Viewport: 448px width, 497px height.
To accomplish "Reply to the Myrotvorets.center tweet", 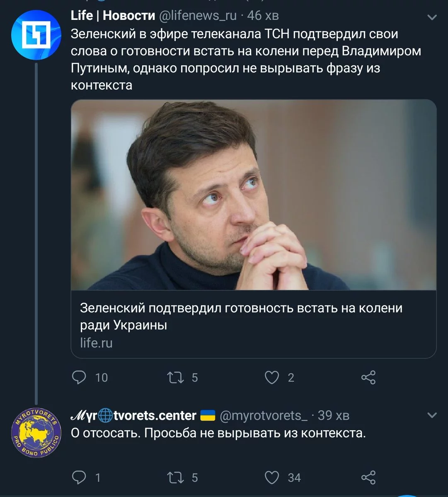I will point(79,478).
